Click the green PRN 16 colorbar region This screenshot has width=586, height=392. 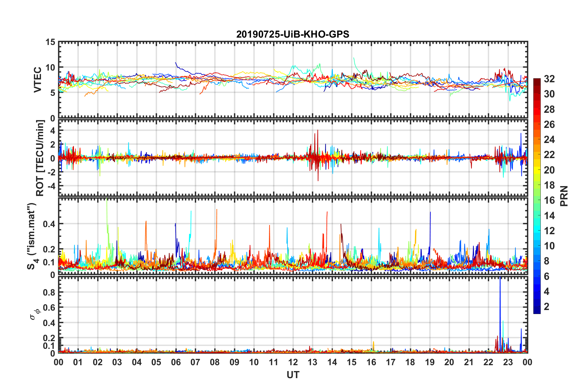coord(537,200)
